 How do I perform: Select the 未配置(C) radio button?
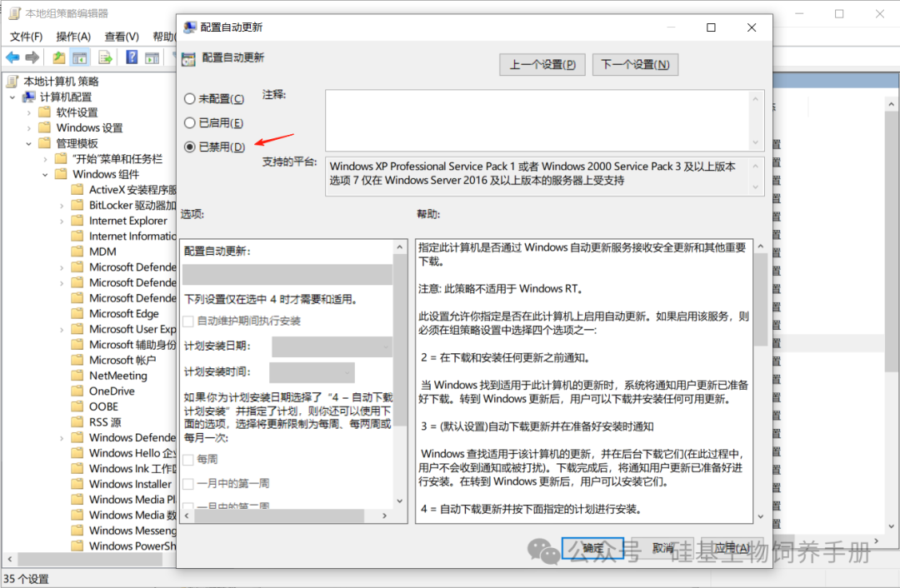(x=189, y=98)
